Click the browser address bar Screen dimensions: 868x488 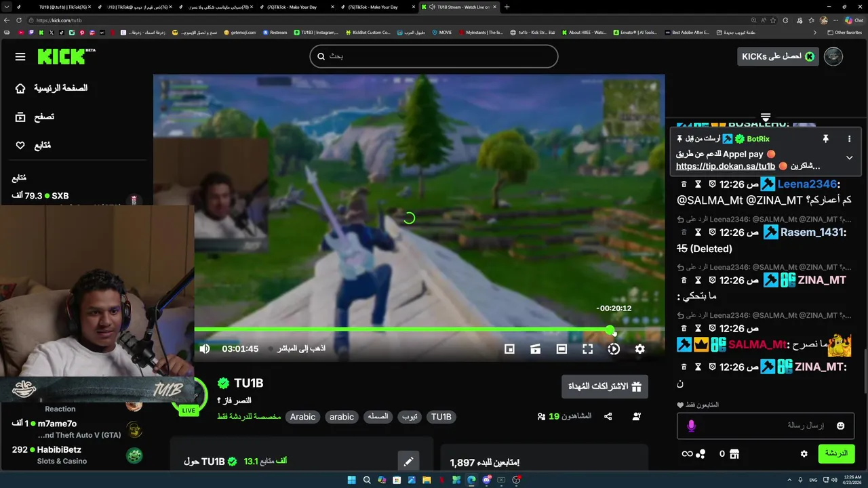coord(387,20)
